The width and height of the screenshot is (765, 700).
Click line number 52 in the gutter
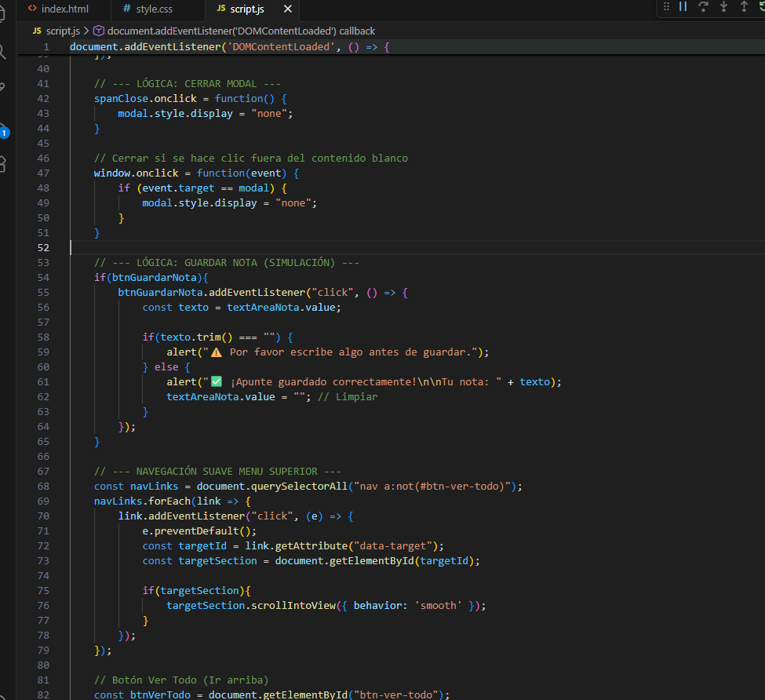[x=43, y=248]
